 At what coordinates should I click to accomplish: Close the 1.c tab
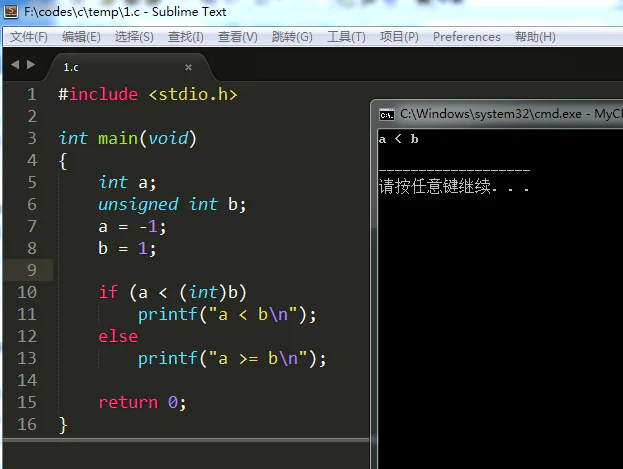(188, 67)
